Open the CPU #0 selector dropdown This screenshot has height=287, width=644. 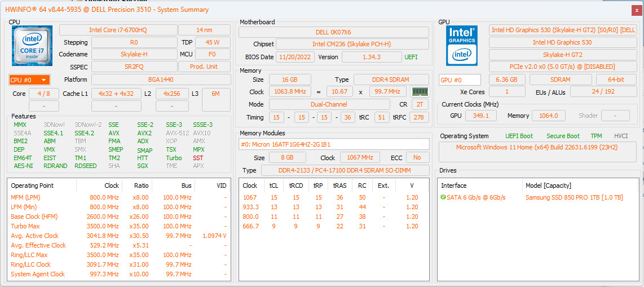click(x=29, y=80)
